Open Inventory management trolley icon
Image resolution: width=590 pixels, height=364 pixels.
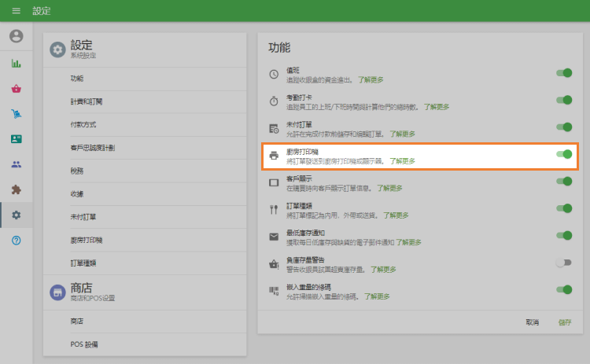point(16,114)
